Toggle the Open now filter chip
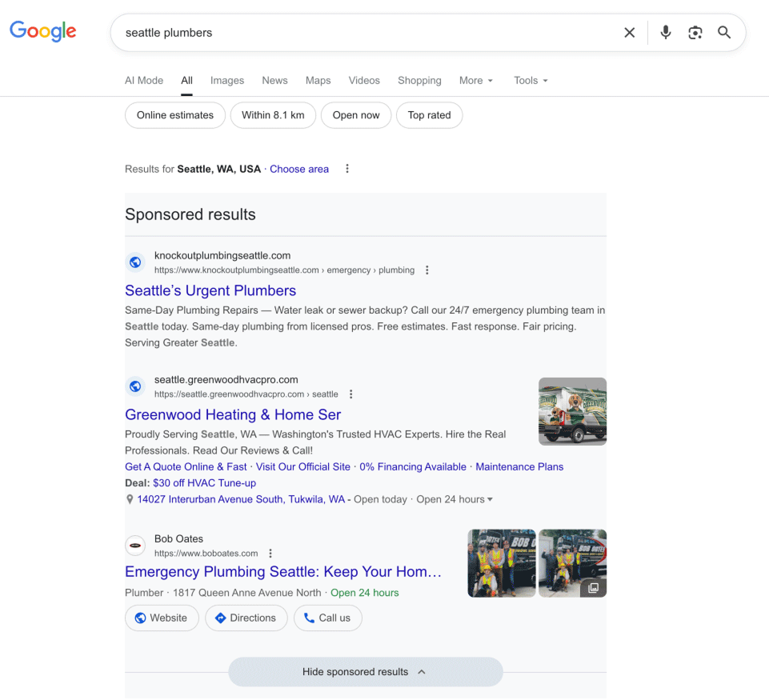Viewport: 769px width, 700px height. [356, 115]
